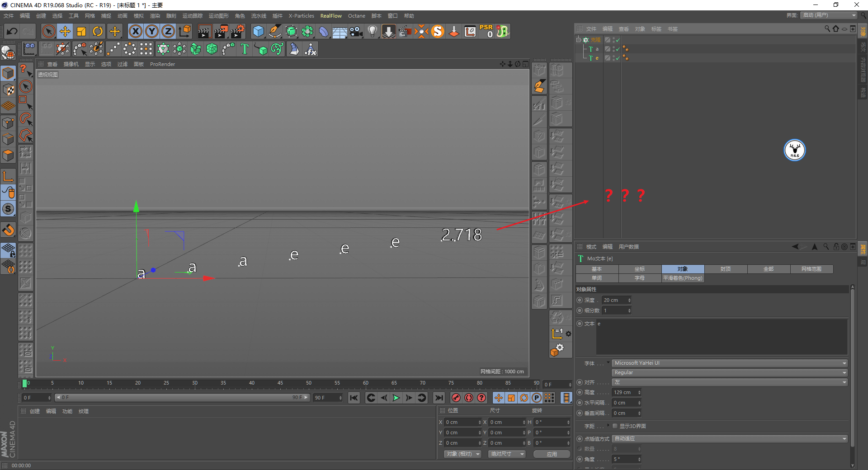Image resolution: width=868 pixels, height=470 pixels.
Task: Switch to the 封顶 attribute tab
Action: pyautogui.click(x=726, y=269)
